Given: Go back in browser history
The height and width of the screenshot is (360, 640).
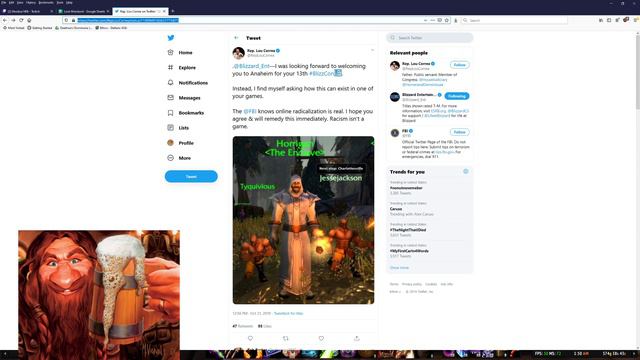Looking at the screenshot, I should click(5, 20).
